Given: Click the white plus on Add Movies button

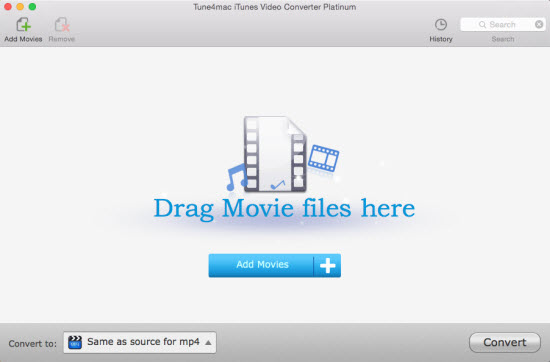Looking at the screenshot, I should click(x=328, y=266).
